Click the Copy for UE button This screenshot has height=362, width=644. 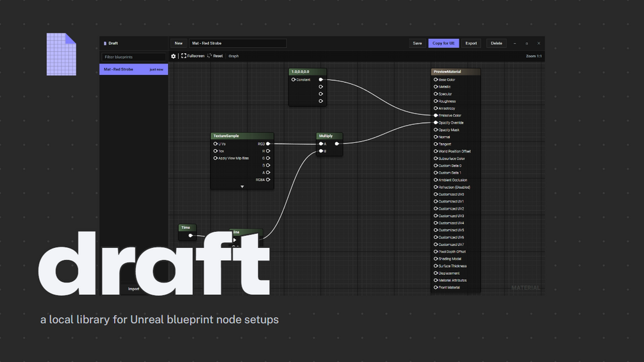coord(443,43)
